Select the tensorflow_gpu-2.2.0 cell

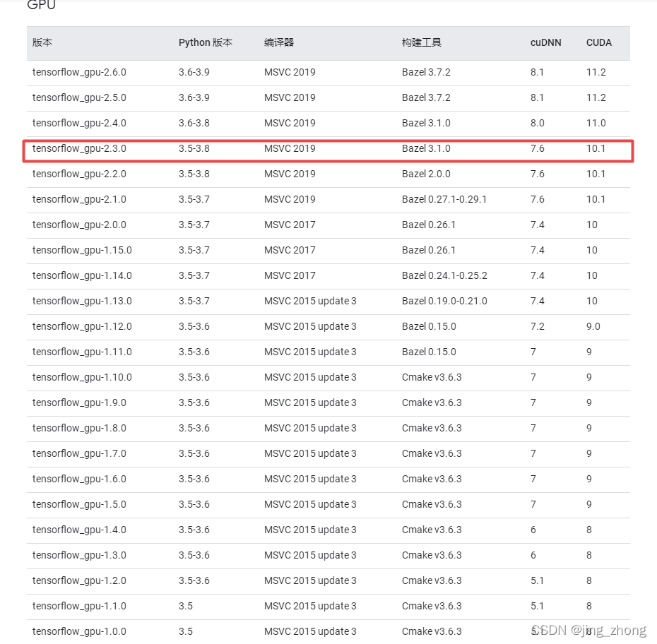pyautogui.click(x=79, y=174)
